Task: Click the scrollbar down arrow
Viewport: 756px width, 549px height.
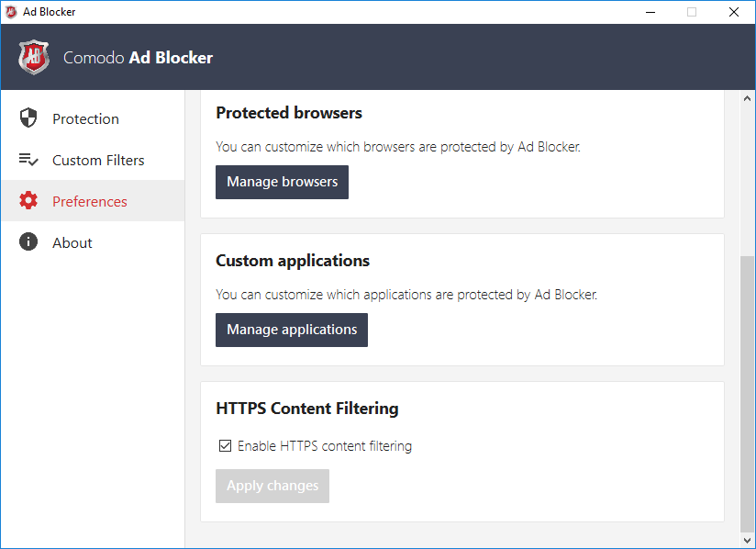Action: point(747,541)
